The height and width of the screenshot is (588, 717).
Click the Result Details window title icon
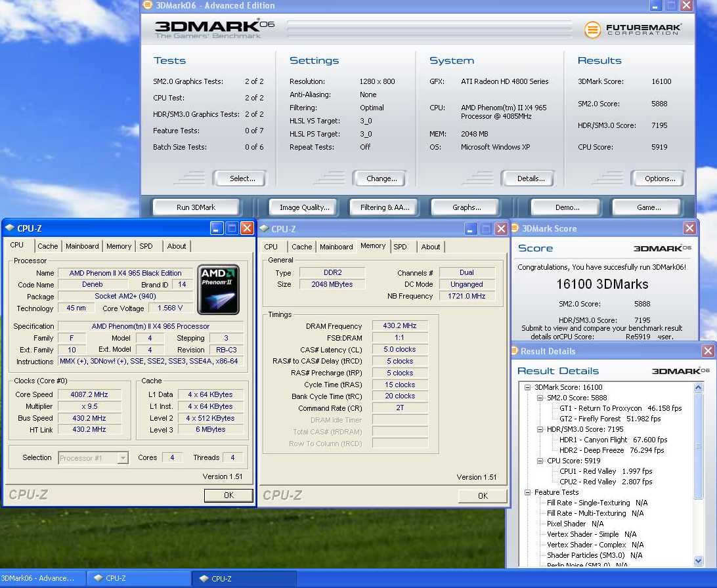pyautogui.click(x=515, y=351)
